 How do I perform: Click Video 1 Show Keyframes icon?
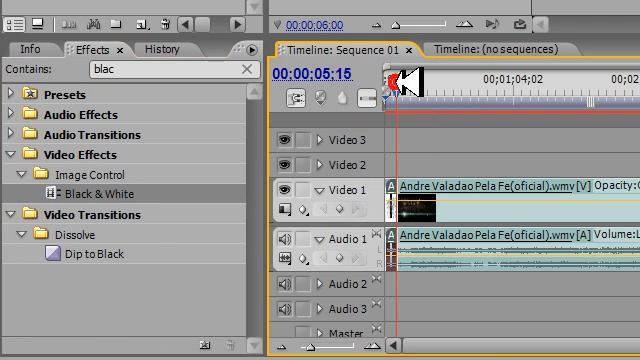click(303, 210)
